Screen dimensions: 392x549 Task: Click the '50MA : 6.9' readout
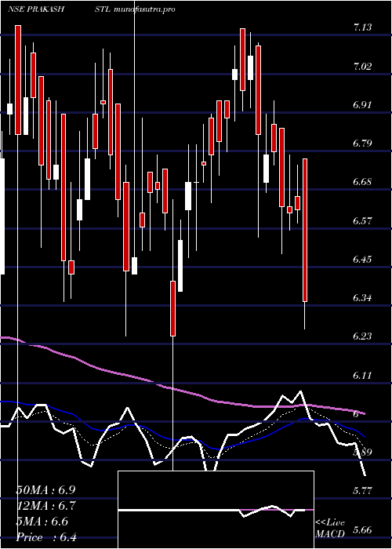45,490
